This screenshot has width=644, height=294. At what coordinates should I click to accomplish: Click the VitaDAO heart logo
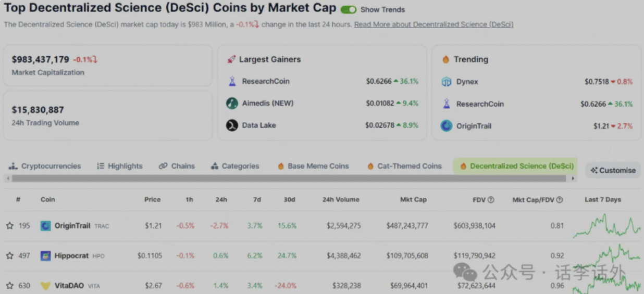click(46, 286)
